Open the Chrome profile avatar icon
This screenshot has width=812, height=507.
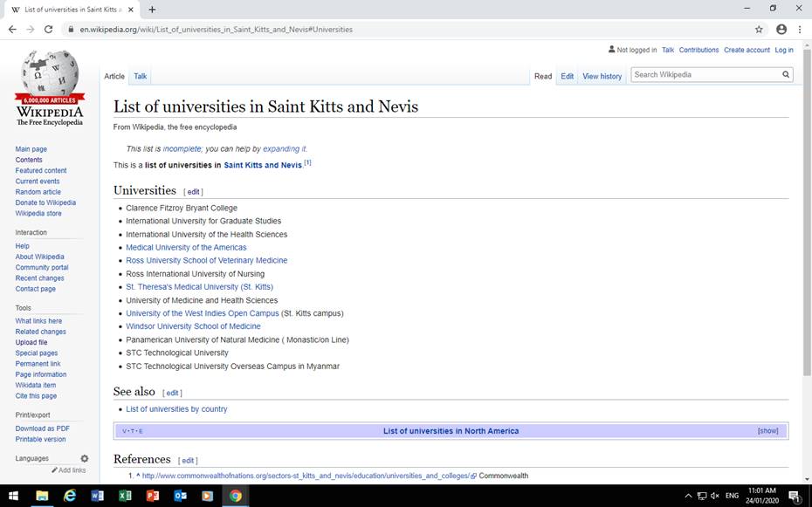tap(781, 30)
